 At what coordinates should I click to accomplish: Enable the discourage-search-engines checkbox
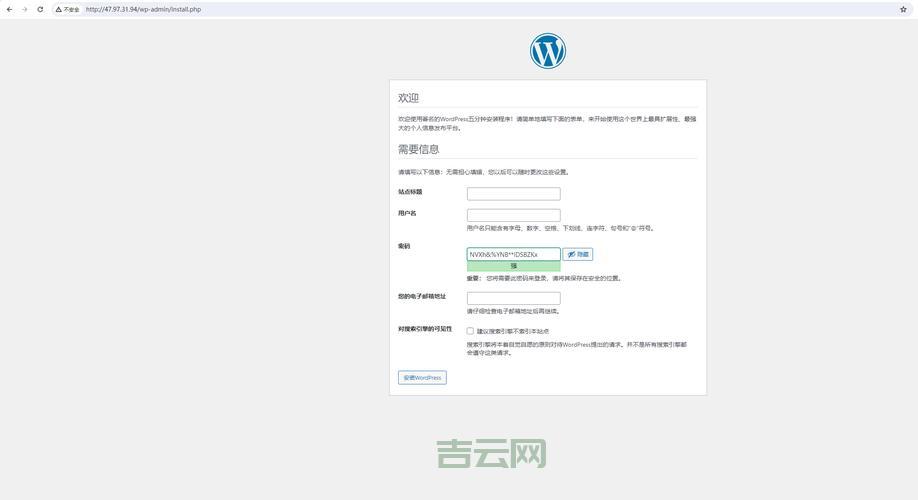point(470,331)
